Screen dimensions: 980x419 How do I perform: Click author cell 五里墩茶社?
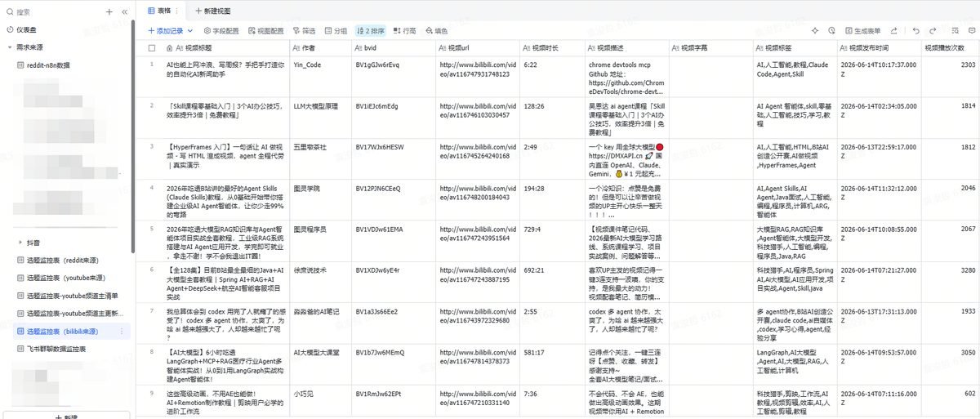click(321, 159)
